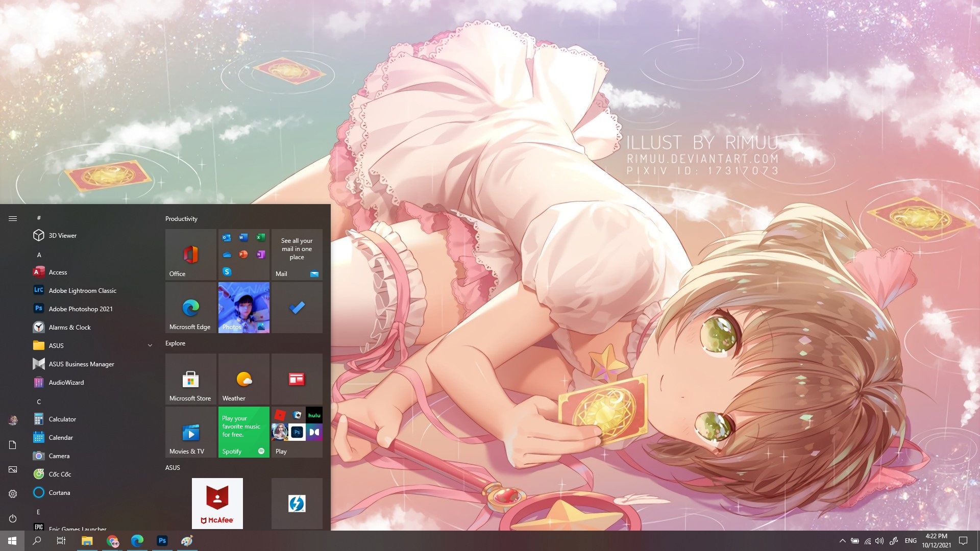This screenshot has width=980, height=551.
Task: Open Microsoft Edge from taskbar
Action: (x=137, y=541)
